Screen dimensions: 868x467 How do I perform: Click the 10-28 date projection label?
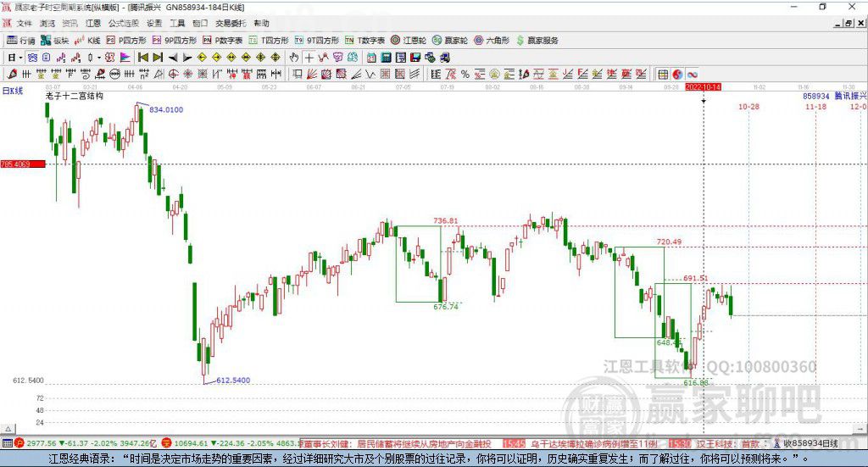[x=748, y=106]
